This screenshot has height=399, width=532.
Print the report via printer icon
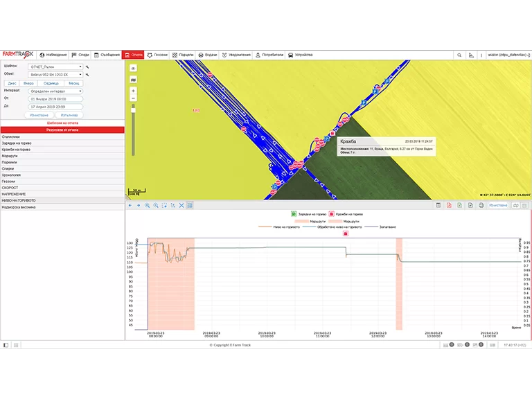coord(481,205)
